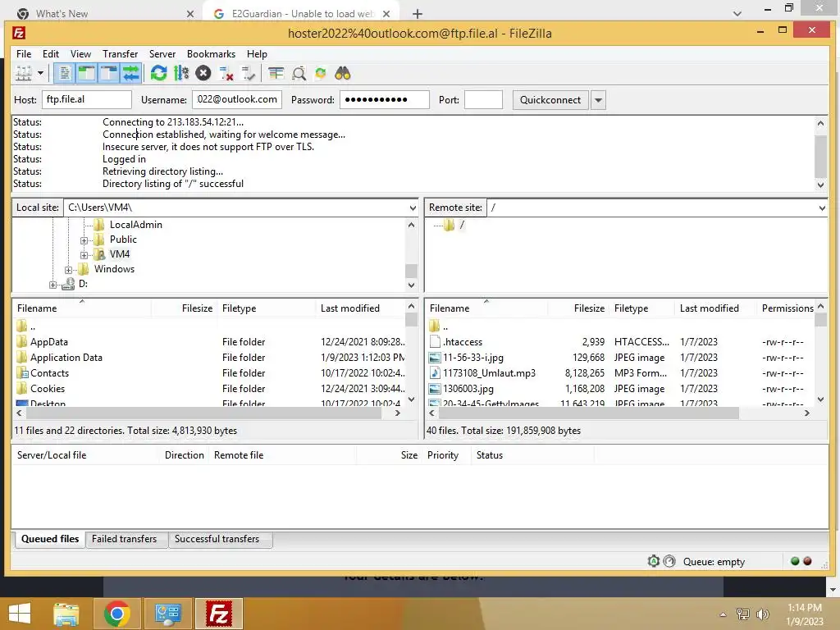Select 11-56-33-i.jpg remote file
840x630 pixels.
point(622,358)
